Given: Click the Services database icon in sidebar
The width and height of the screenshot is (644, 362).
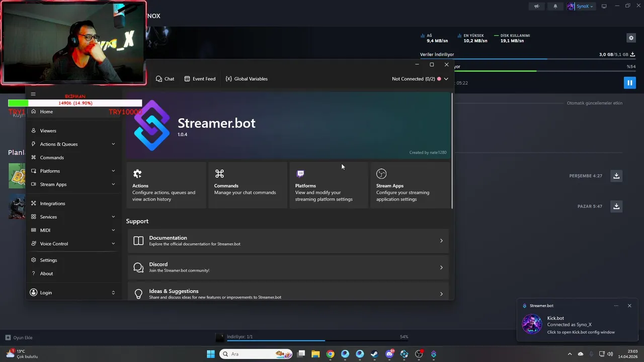Looking at the screenshot, I should point(34,217).
